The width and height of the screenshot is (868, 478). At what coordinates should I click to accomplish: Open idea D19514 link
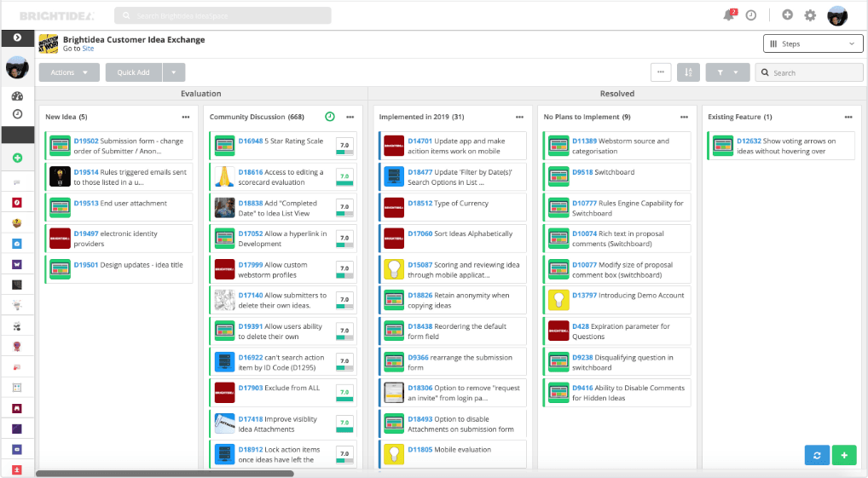click(x=86, y=172)
